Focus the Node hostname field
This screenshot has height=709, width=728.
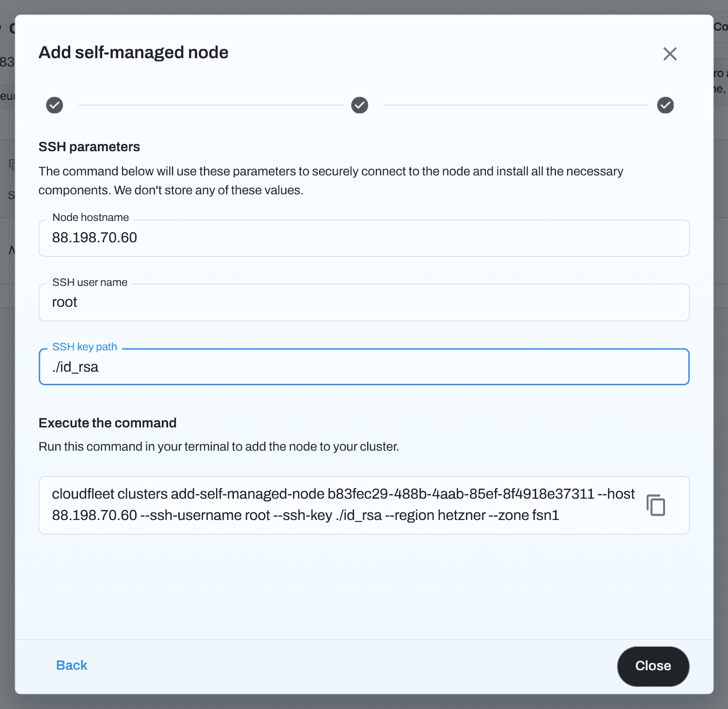(364, 238)
